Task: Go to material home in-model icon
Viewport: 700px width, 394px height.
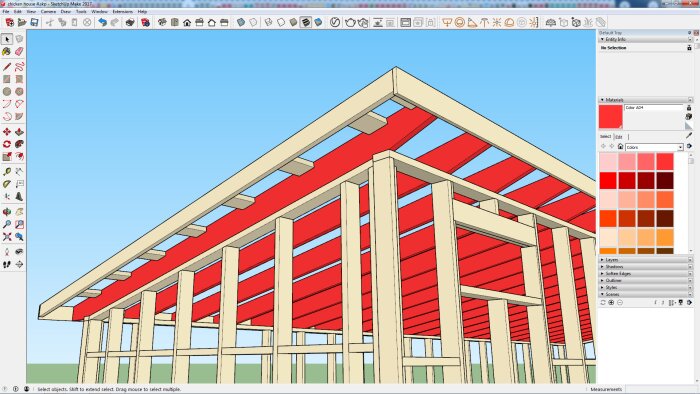Action: pos(620,147)
